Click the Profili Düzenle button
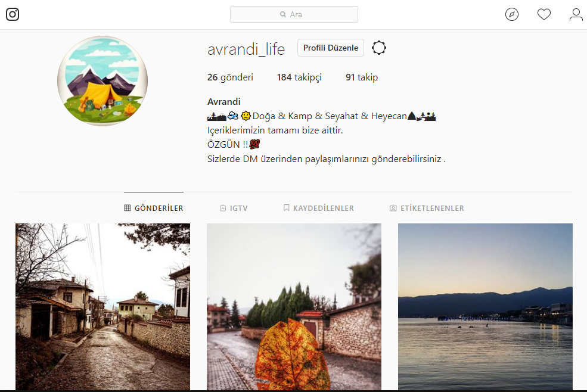The width and height of the screenshot is (587, 392). coord(331,48)
